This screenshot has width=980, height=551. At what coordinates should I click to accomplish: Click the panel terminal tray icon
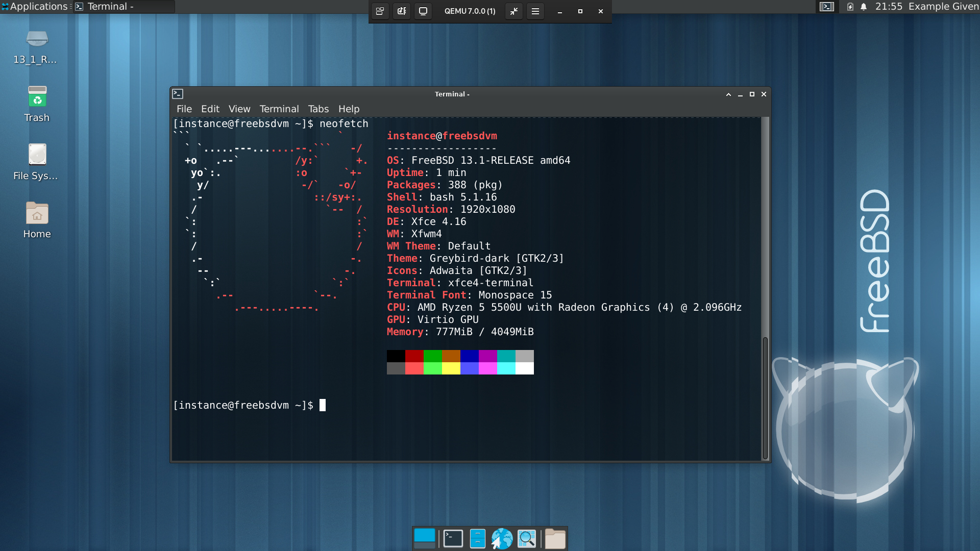point(827,7)
